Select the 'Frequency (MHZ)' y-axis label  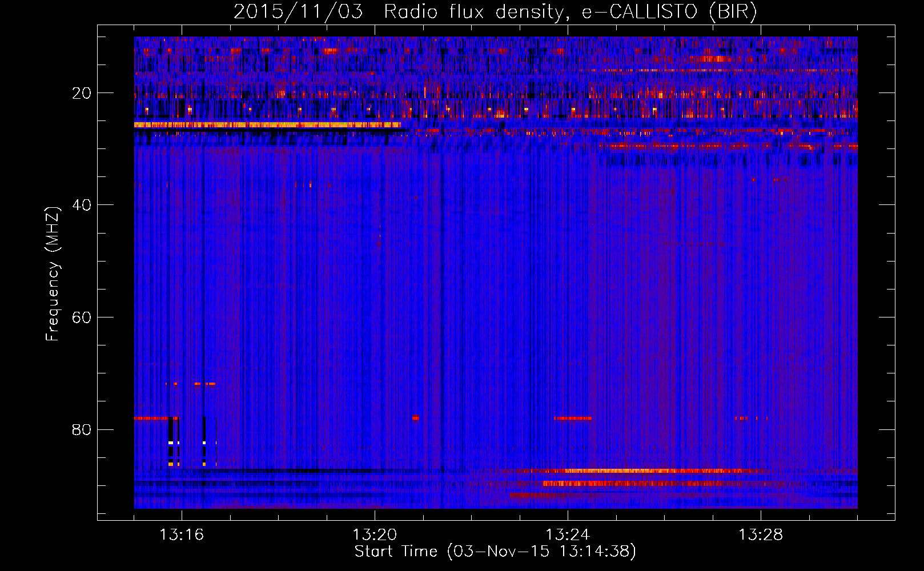(x=53, y=274)
